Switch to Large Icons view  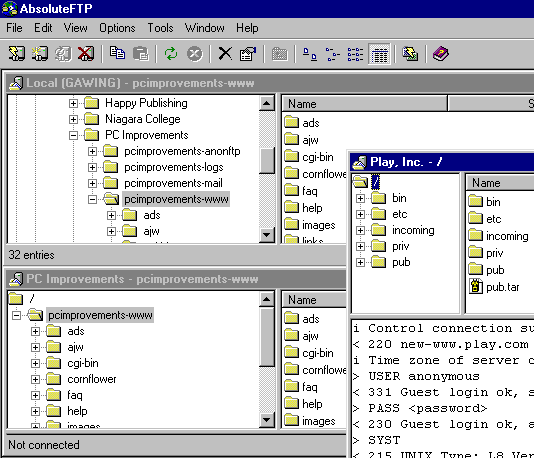tap(310, 54)
